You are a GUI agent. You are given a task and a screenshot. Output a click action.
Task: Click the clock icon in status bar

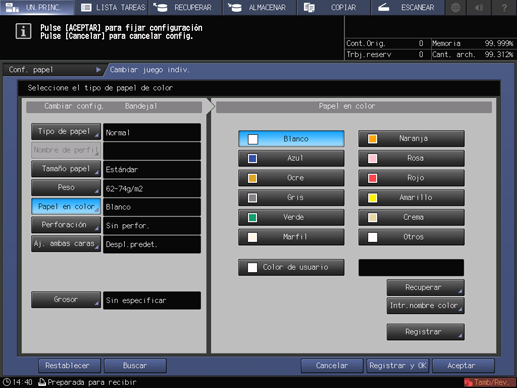coord(7,382)
